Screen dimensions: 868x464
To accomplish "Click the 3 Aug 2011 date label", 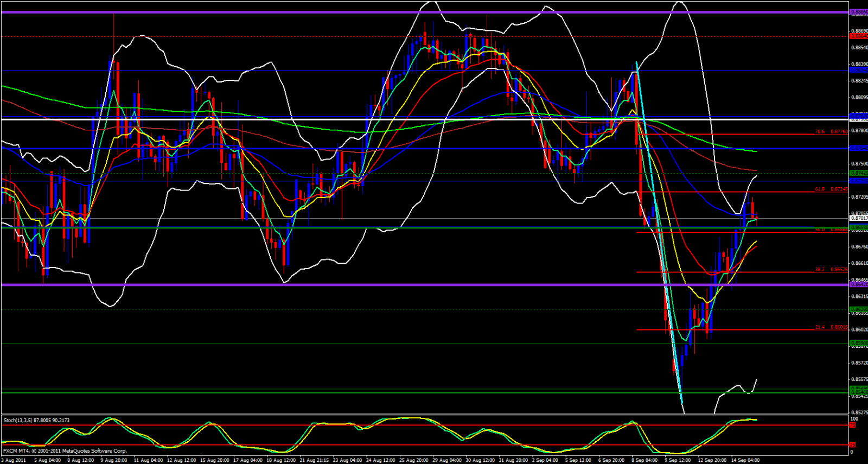I will pyautogui.click(x=14, y=460).
